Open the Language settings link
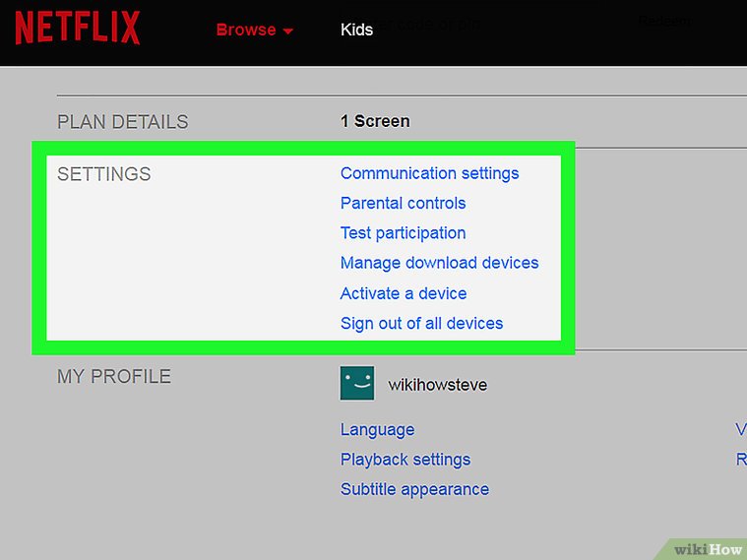This screenshot has width=747, height=560. click(377, 430)
